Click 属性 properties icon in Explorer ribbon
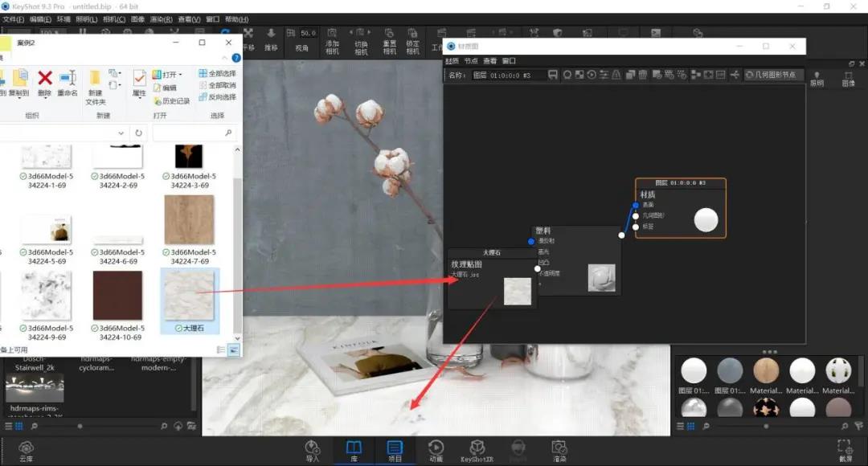 (139, 78)
